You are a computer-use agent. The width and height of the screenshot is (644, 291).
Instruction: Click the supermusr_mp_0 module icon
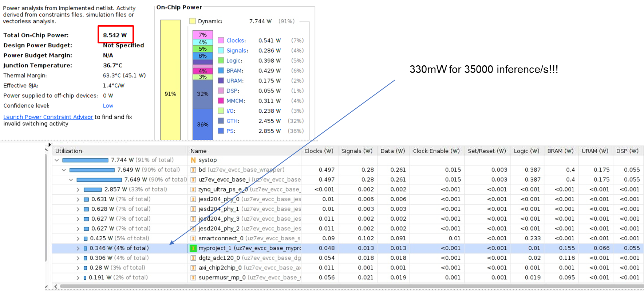193,278
